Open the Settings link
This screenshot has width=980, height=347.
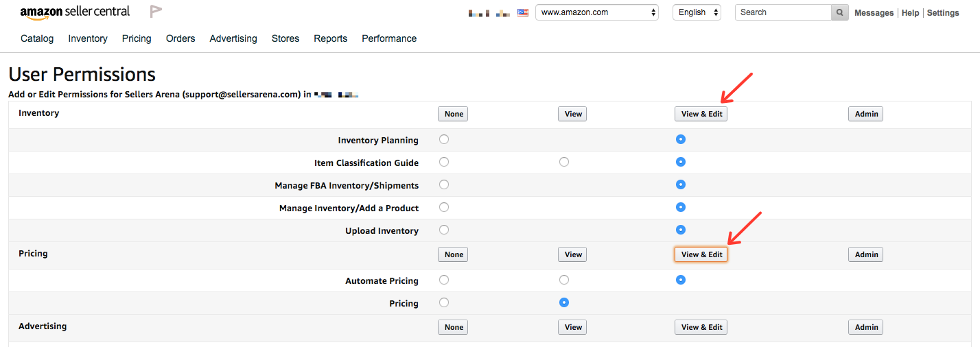coord(943,13)
